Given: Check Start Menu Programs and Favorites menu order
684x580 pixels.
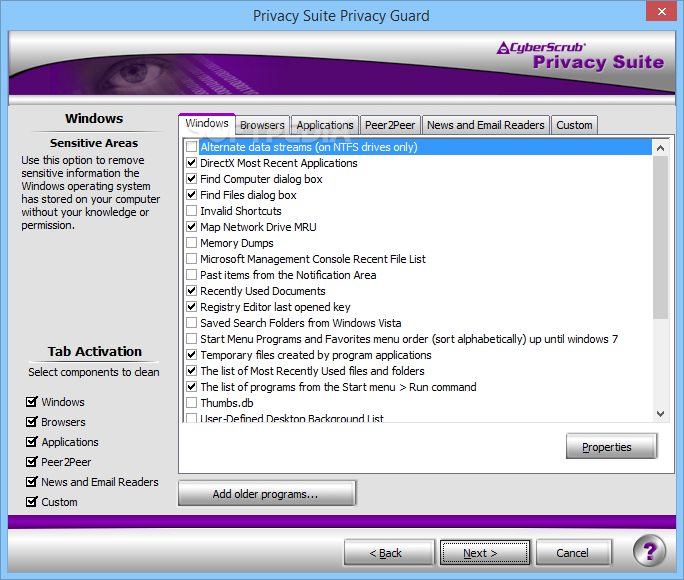Looking at the screenshot, I should 192,339.
